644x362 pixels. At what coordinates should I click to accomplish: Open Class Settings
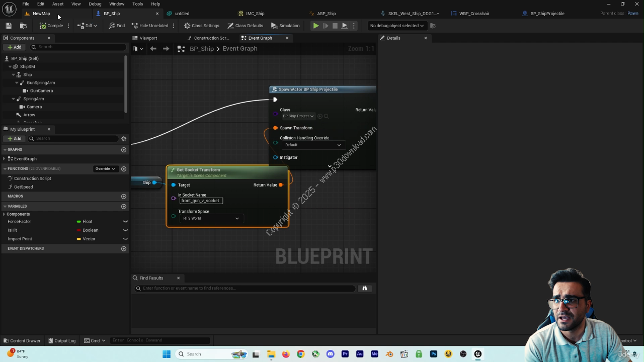coord(201,26)
